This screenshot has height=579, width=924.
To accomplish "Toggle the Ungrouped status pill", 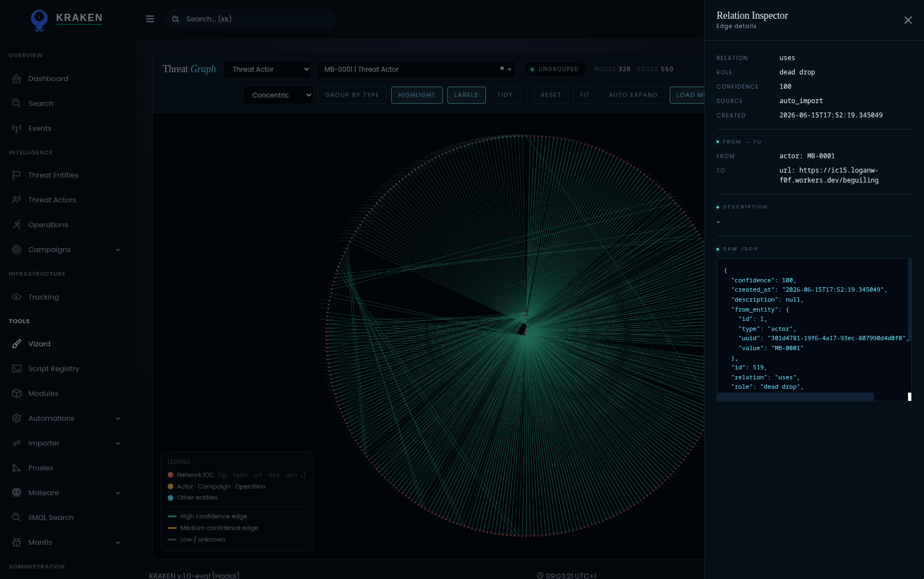I will [554, 69].
